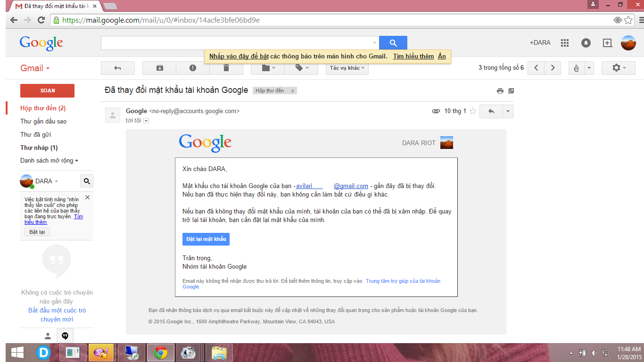Reply with the reply arrow button
Image resolution: width=644 pixels, height=362 pixels.
point(491,111)
